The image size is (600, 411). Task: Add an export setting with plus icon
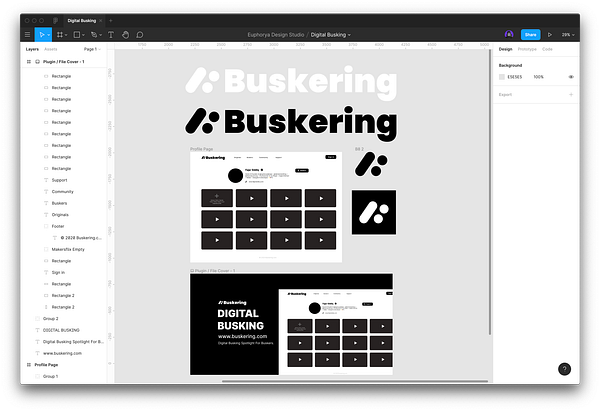(571, 95)
